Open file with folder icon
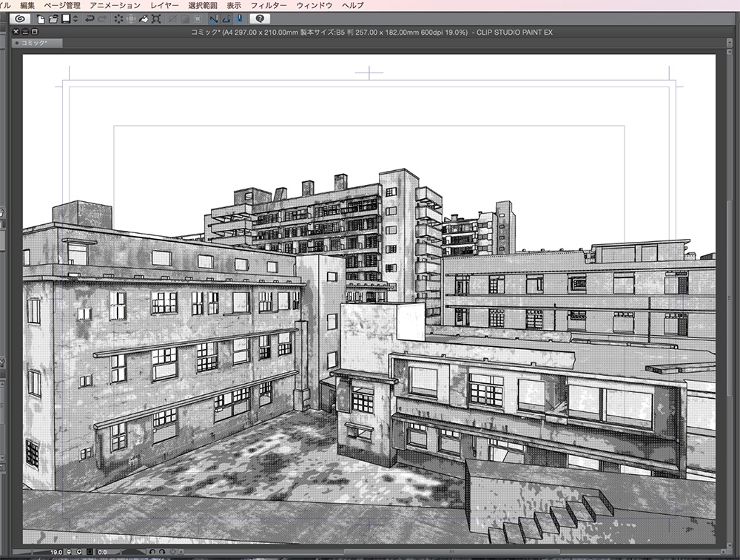The image size is (740, 560). 53,19
